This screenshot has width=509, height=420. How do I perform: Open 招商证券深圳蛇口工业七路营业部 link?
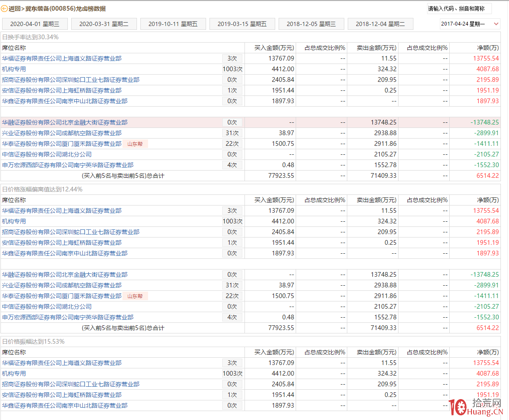(x=70, y=79)
